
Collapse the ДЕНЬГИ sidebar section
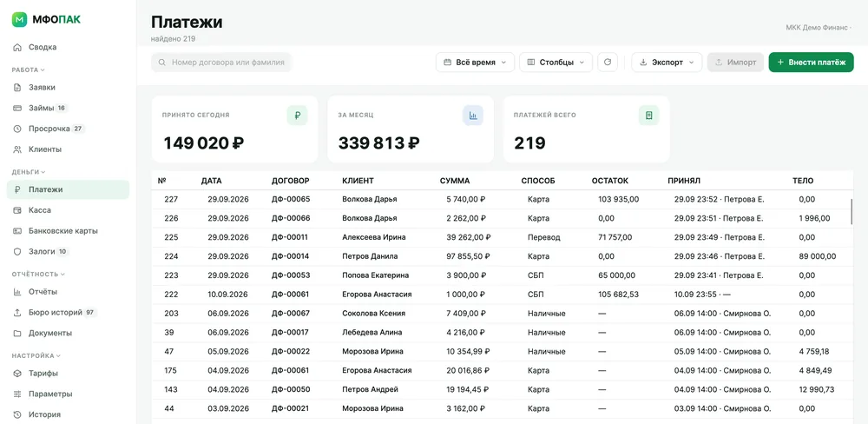[29, 172]
